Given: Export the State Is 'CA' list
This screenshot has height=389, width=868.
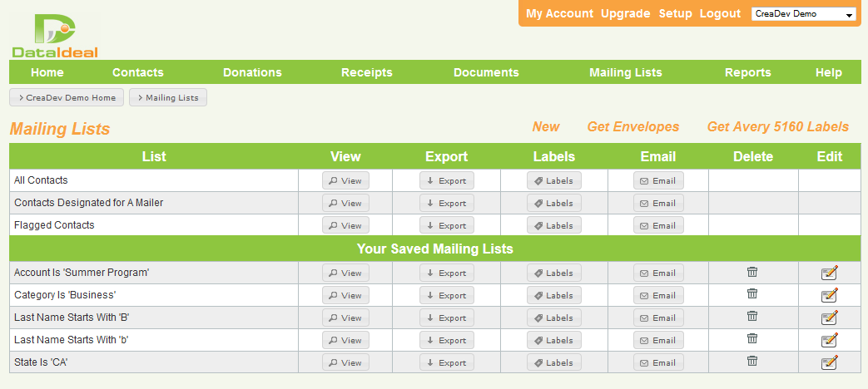Looking at the screenshot, I should pyautogui.click(x=447, y=362).
